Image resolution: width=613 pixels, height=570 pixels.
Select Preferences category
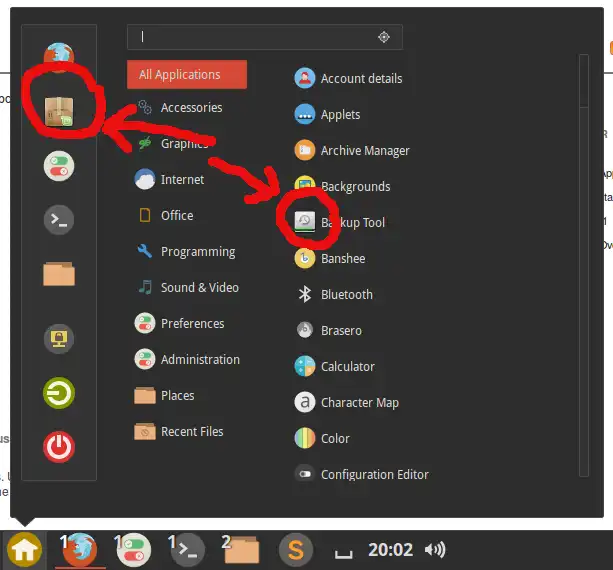[180, 323]
